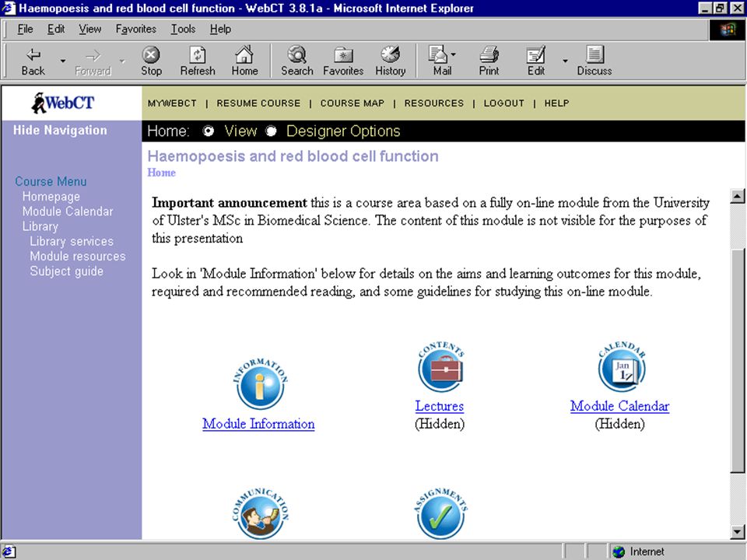Screen dimensions: 747x560
Task: Click the Internet Explorer title bar icon
Action: tap(9, 8)
